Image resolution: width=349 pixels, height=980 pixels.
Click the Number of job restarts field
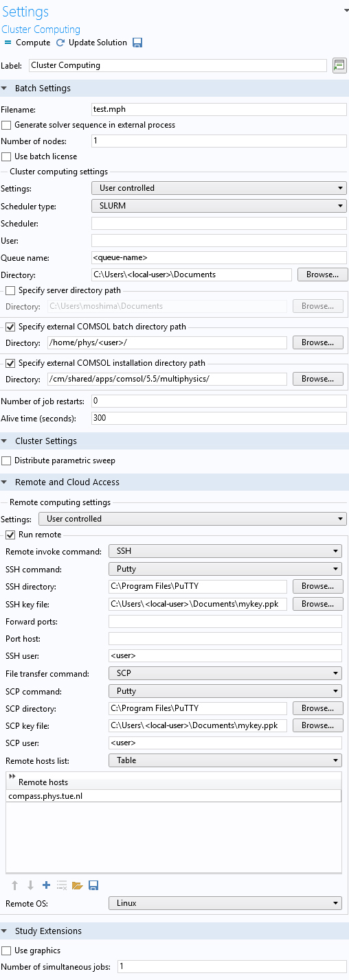pos(218,401)
